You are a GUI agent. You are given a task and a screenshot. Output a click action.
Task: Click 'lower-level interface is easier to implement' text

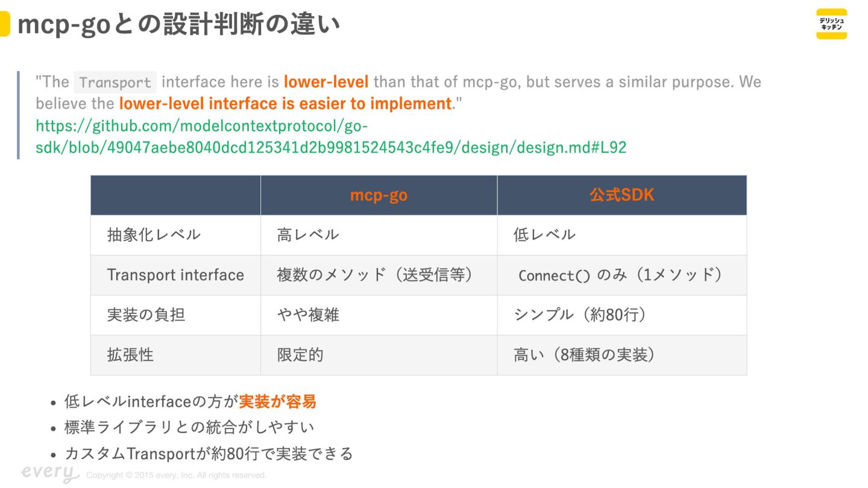285,104
